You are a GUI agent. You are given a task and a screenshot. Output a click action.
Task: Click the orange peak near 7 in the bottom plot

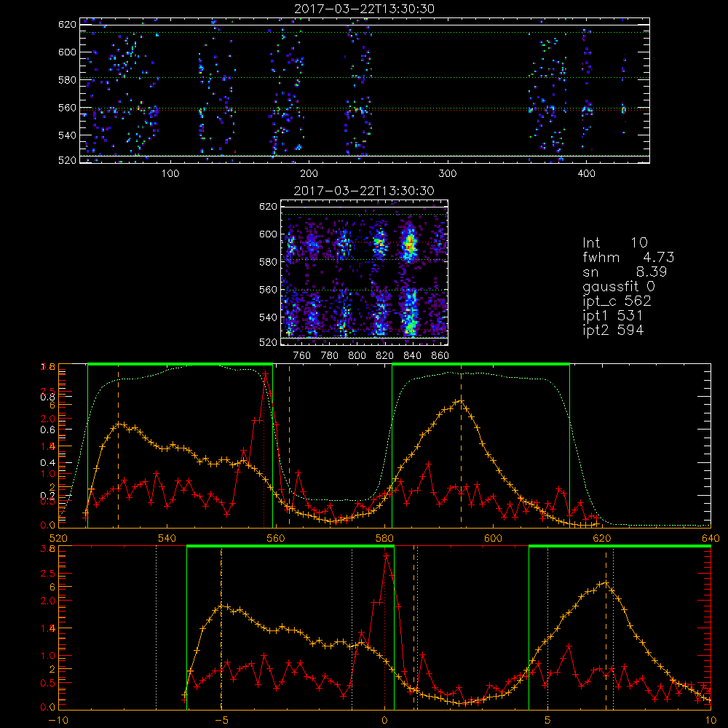(x=606, y=582)
